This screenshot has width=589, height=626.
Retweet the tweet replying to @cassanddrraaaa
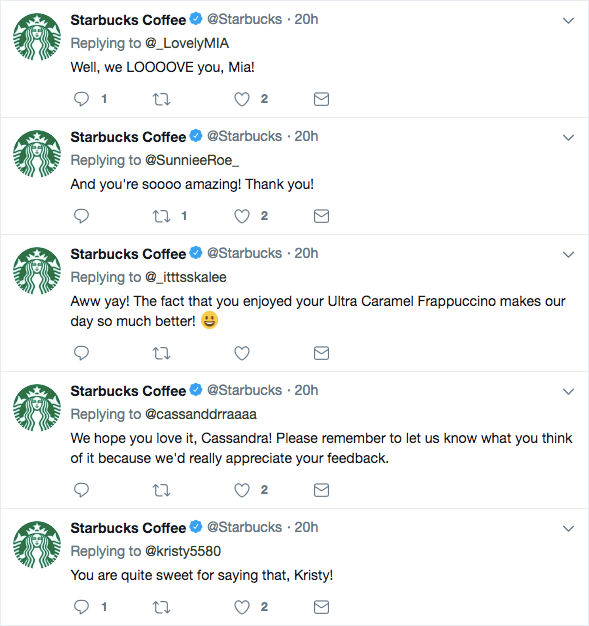tap(161, 490)
